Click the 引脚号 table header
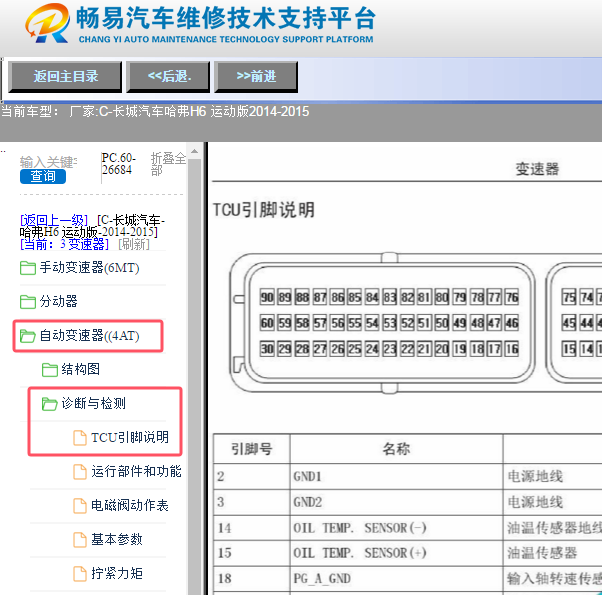 (x=252, y=449)
